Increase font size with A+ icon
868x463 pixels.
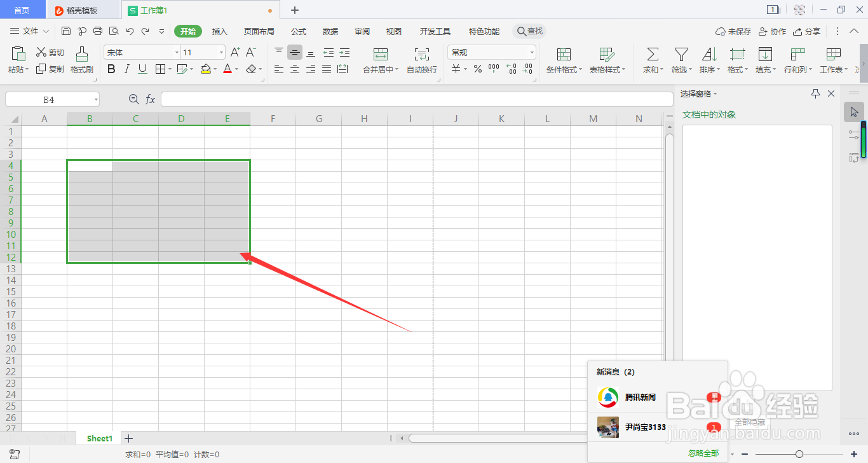point(235,52)
